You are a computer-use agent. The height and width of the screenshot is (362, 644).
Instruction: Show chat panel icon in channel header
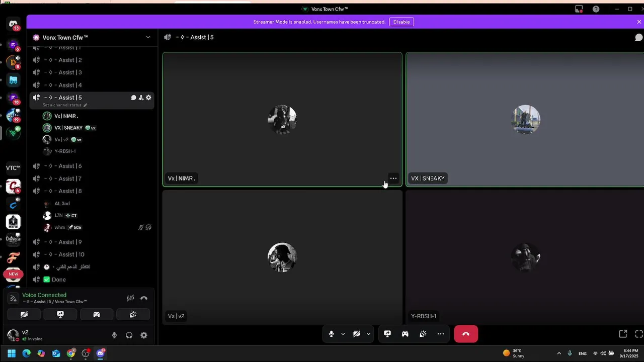pyautogui.click(x=638, y=37)
